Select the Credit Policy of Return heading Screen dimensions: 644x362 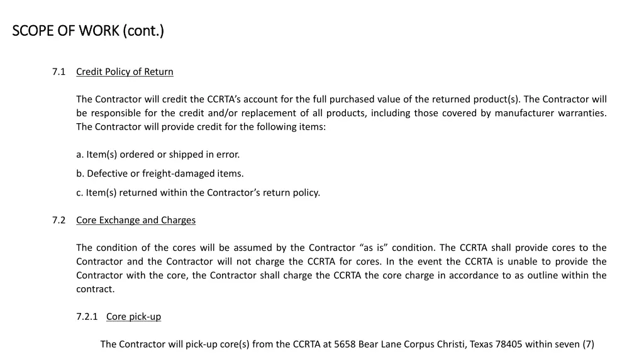[x=125, y=72]
